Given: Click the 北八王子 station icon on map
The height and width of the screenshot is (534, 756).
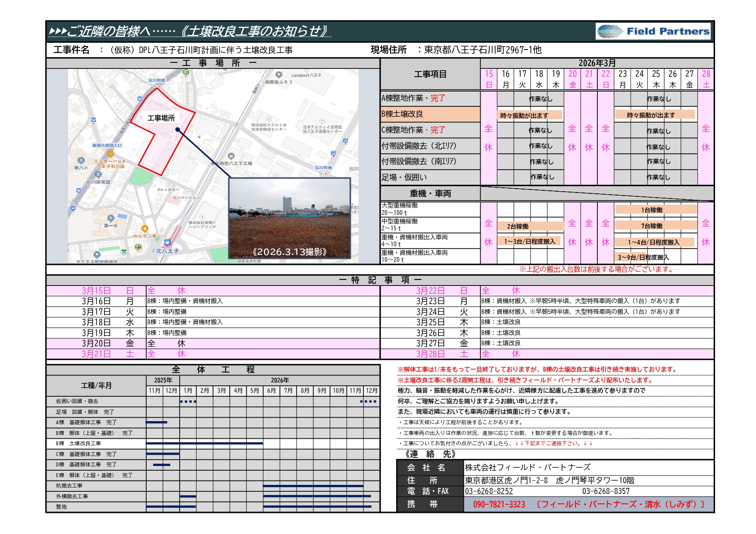Looking at the screenshot, I should tap(167, 243).
